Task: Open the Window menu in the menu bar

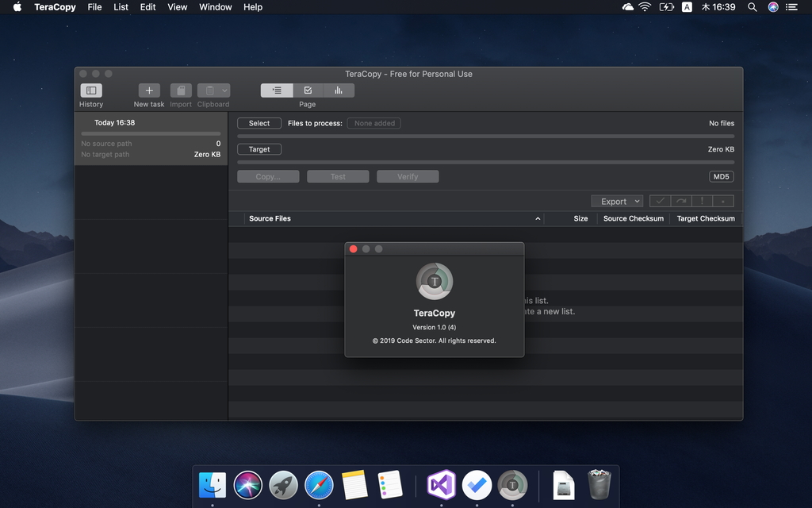Action: (x=215, y=6)
